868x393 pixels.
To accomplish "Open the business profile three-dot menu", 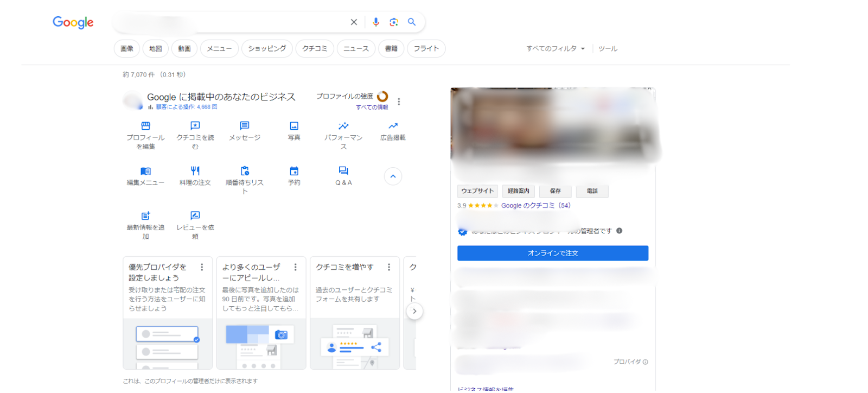I will click(x=399, y=102).
